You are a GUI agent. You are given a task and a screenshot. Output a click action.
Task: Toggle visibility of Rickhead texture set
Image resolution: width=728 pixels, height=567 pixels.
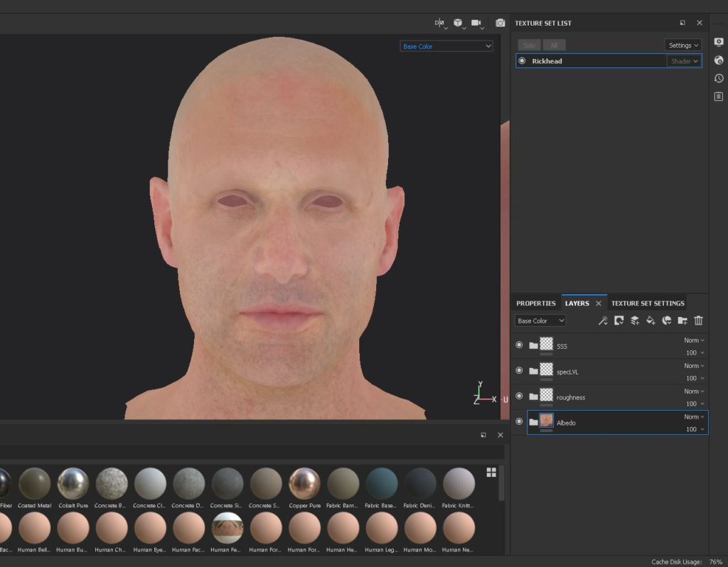[x=522, y=61]
